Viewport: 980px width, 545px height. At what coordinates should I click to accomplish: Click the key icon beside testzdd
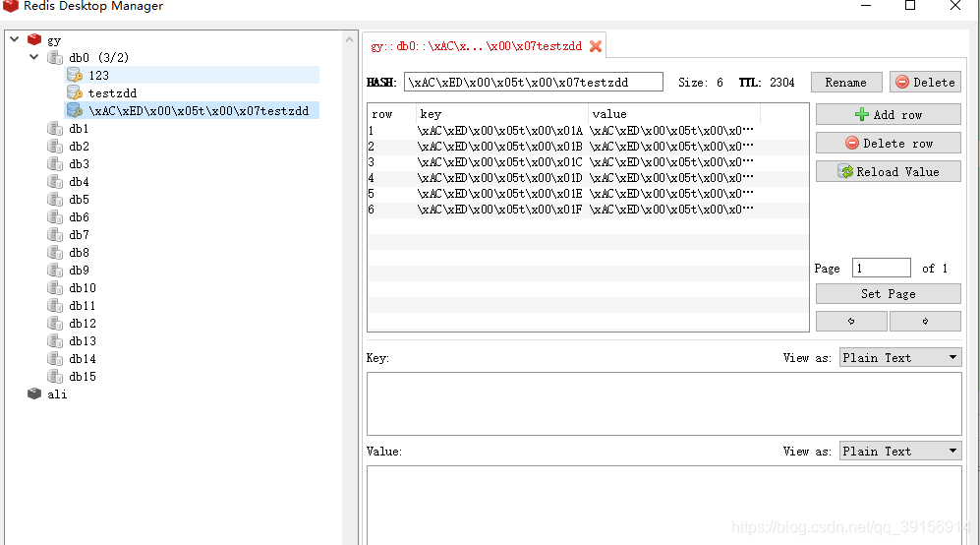[x=75, y=92]
